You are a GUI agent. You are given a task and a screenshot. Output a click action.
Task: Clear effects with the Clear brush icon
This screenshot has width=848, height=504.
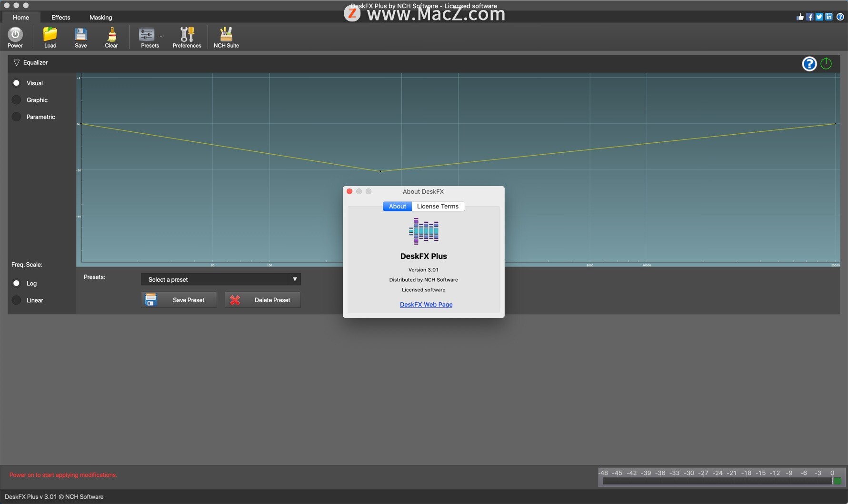111,37
